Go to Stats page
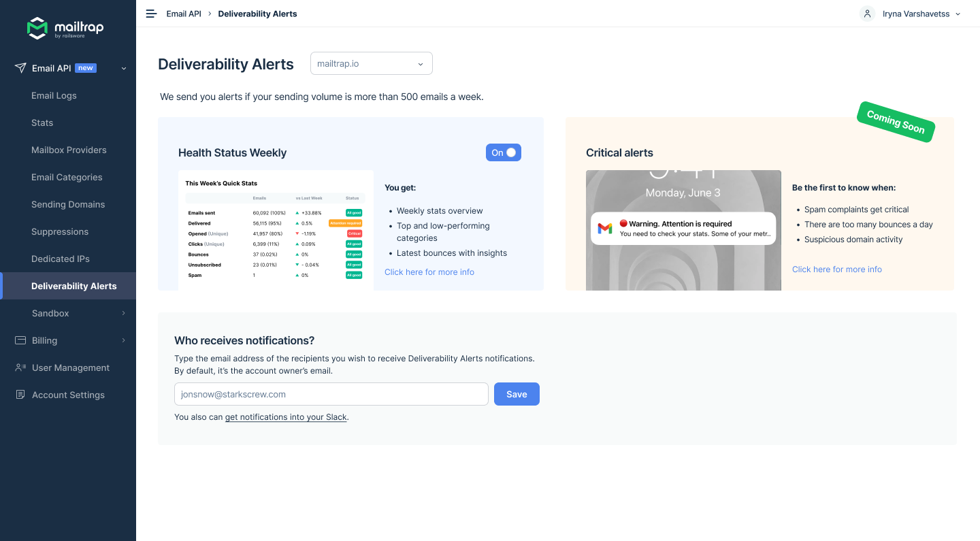This screenshot has width=980, height=541. click(42, 122)
